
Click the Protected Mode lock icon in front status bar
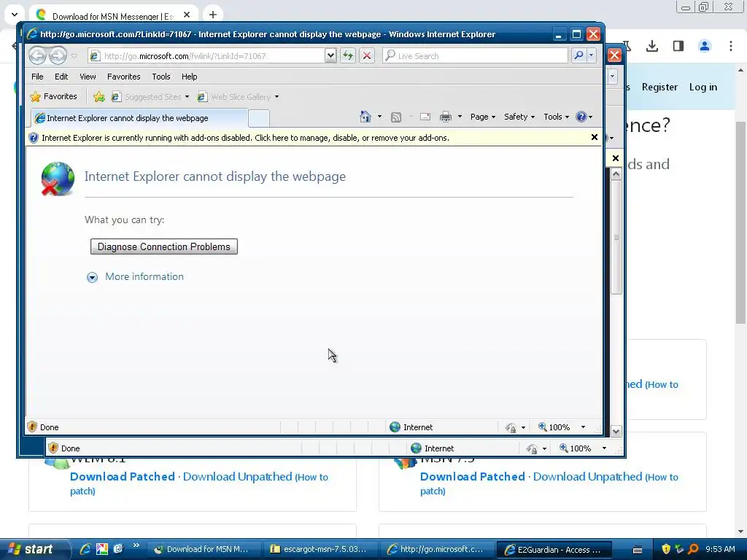coord(511,427)
